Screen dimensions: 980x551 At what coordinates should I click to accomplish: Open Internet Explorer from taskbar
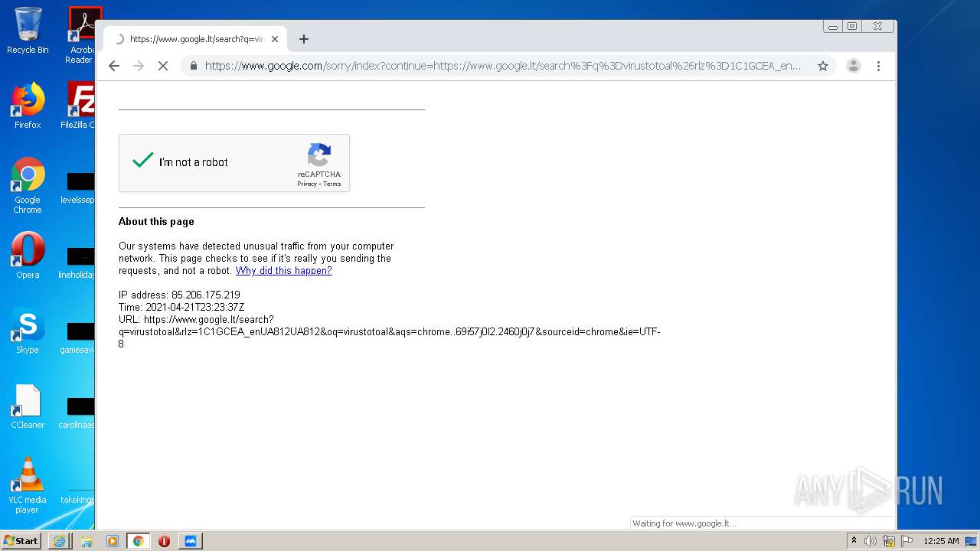(60, 541)
